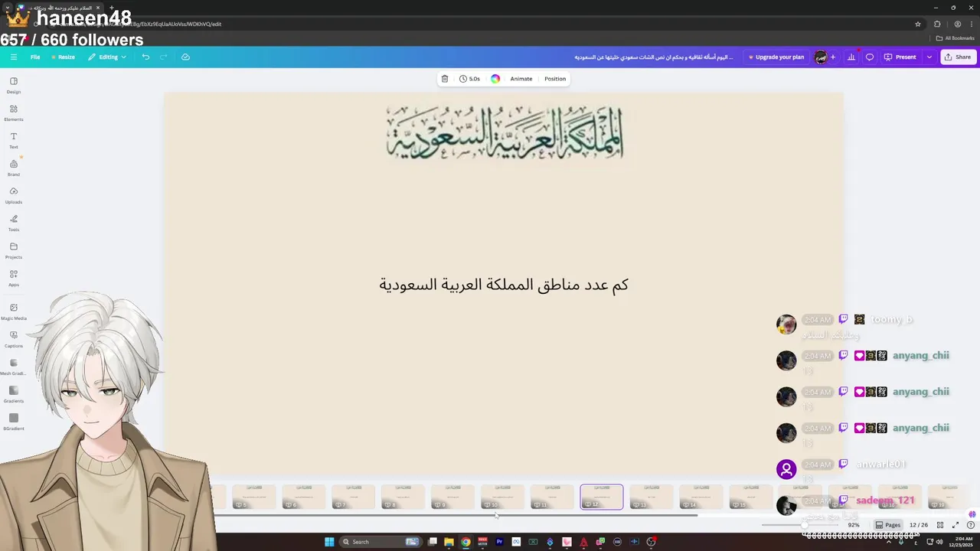Select the highlighted page 12 thumbnail

(602, 497)
